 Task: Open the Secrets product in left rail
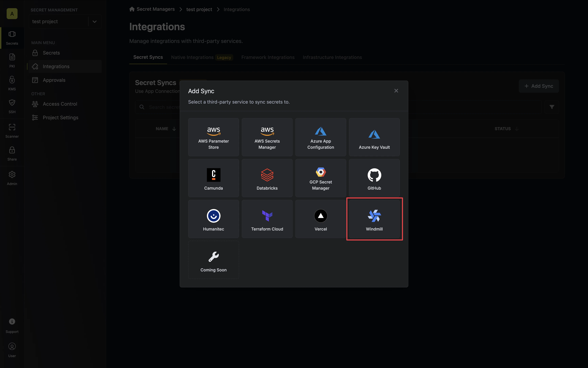pyautogui.click(x=12, y=38)
